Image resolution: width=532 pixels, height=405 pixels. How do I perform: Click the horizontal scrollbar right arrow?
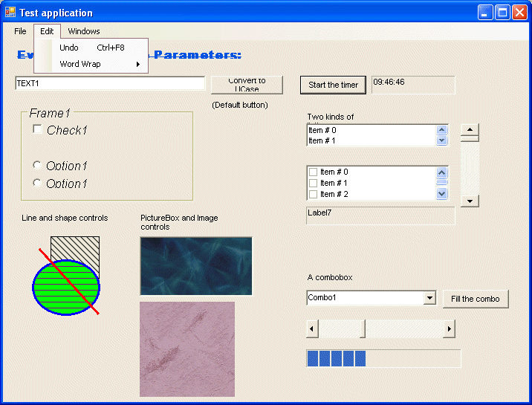click(450, 328)
